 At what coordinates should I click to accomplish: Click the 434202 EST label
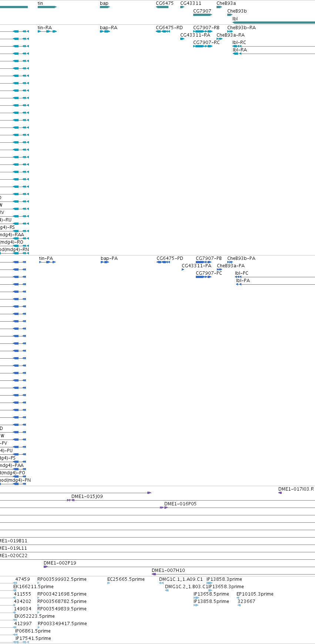point(23,601)
